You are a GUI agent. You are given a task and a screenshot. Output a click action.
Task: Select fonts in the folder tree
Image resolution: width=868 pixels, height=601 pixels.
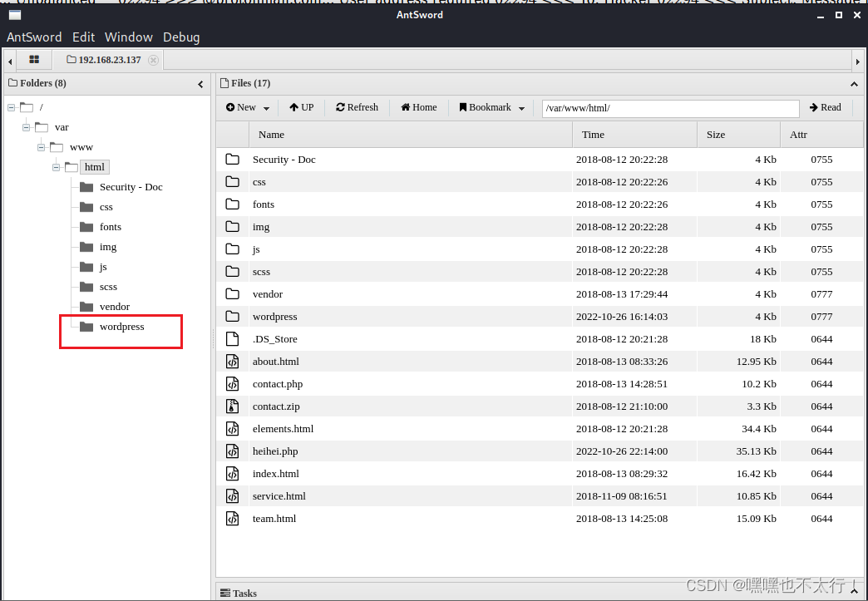(x=110, y=227)
